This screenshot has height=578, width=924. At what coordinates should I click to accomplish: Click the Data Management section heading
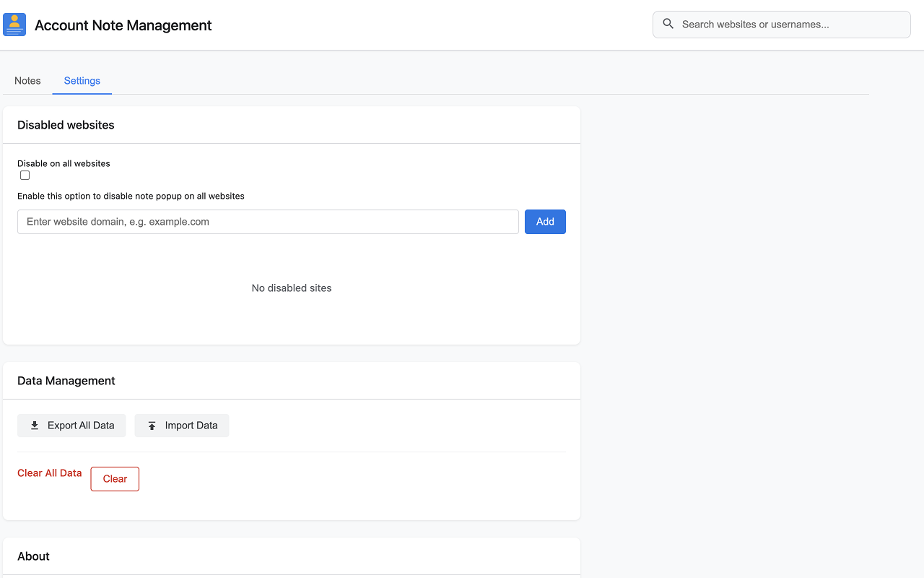pyautogui.click(x=66, y=381)
